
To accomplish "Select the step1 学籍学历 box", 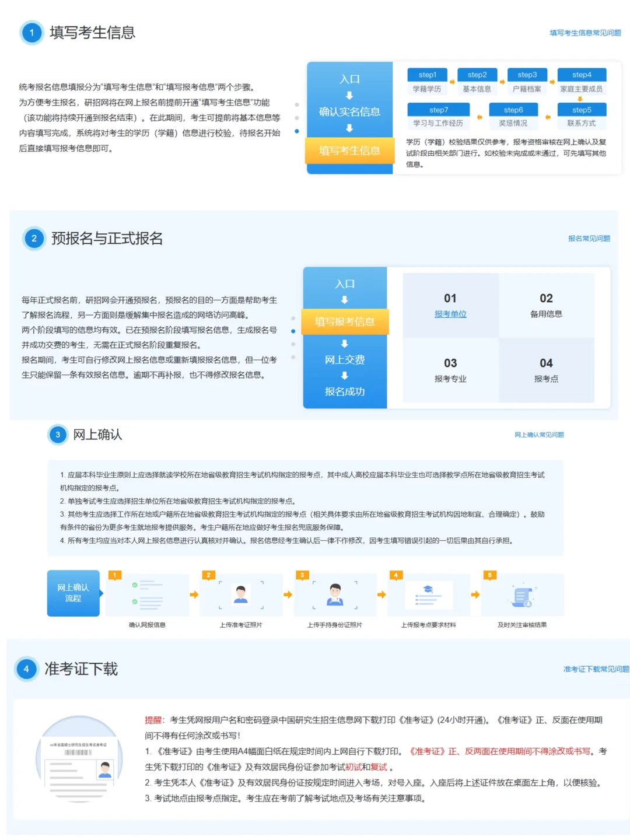I will click(427, 81).
